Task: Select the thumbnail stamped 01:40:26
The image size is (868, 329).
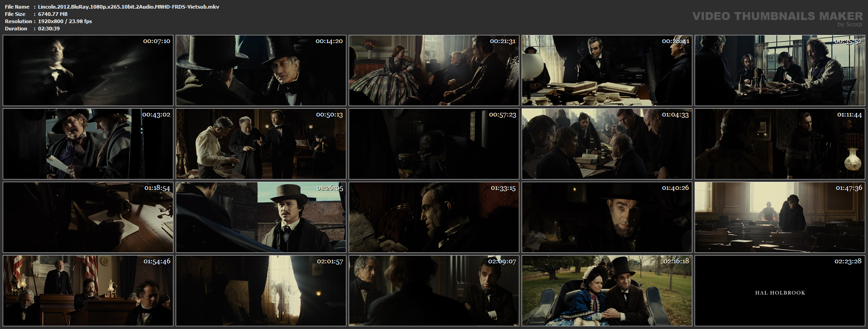Action: pyautogui.click(x=607, y=218)
